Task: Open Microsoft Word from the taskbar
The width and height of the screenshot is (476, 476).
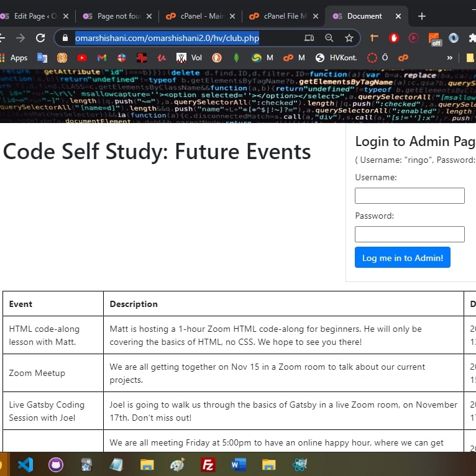Action: 238,464
